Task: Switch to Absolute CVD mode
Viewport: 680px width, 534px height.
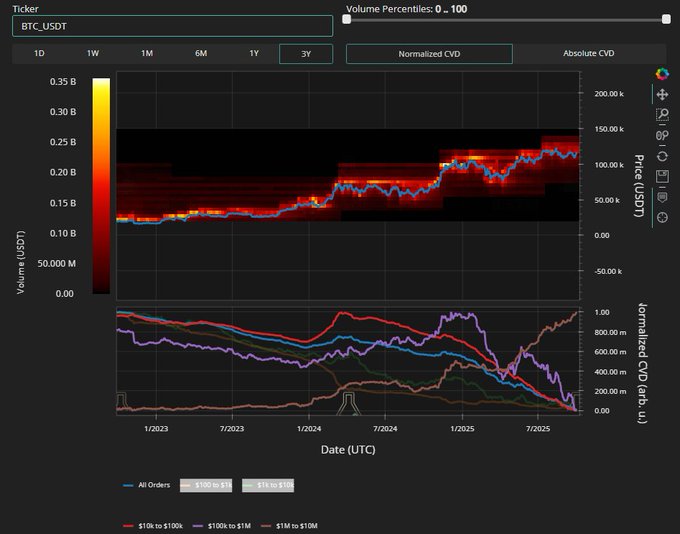Action: pyautogui.click(x=589, y=53)
